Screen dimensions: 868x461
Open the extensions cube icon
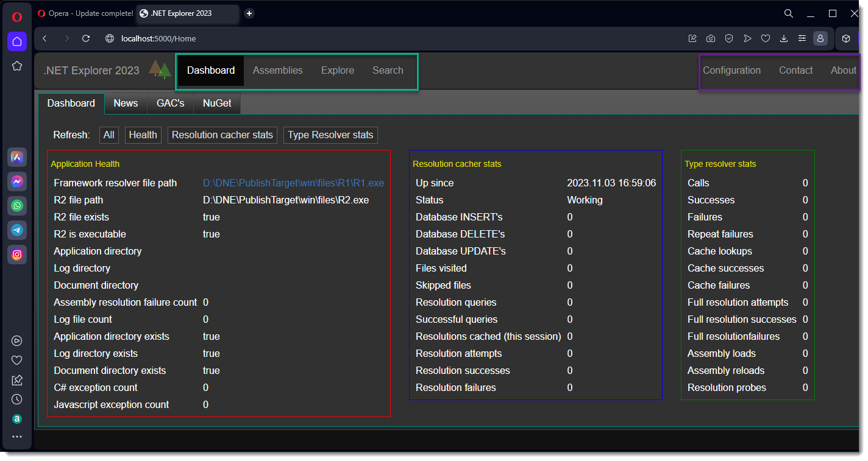[x=846, y=38]
